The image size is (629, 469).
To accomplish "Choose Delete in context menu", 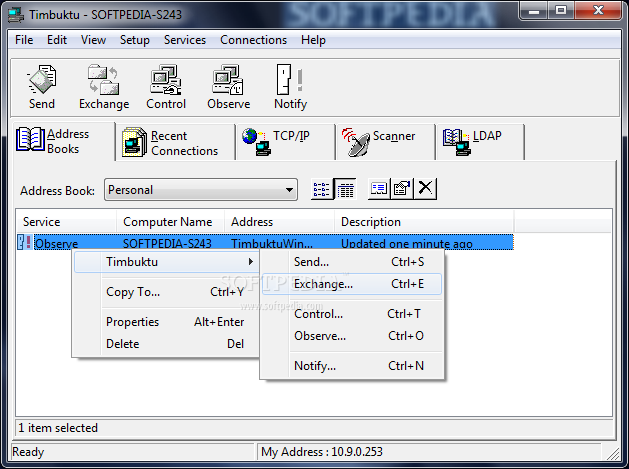I will [x=166, y=344].
